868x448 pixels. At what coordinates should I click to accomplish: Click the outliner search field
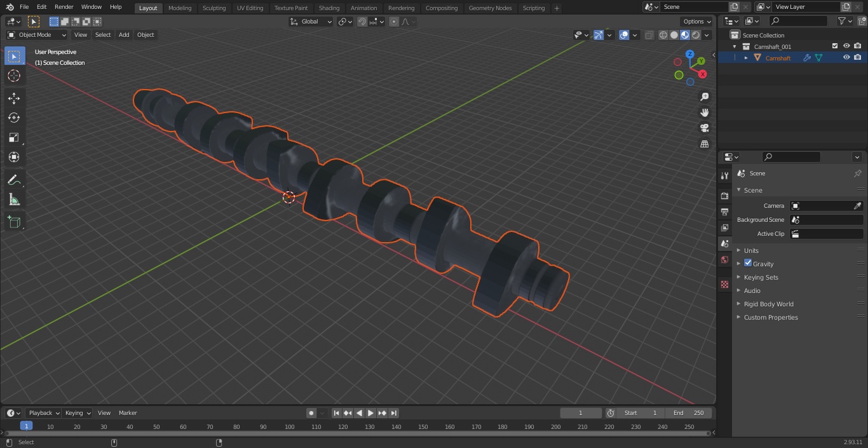coord(798,21)
